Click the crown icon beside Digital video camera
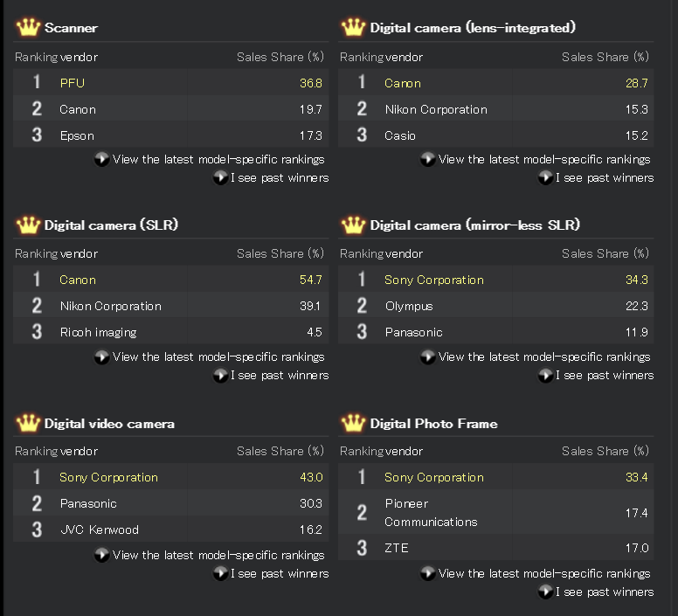 28,423
